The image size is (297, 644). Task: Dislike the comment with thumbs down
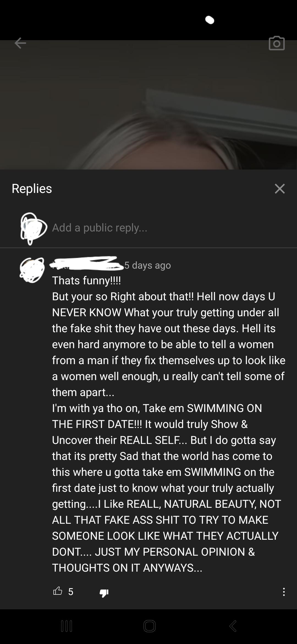click(104, 592)
